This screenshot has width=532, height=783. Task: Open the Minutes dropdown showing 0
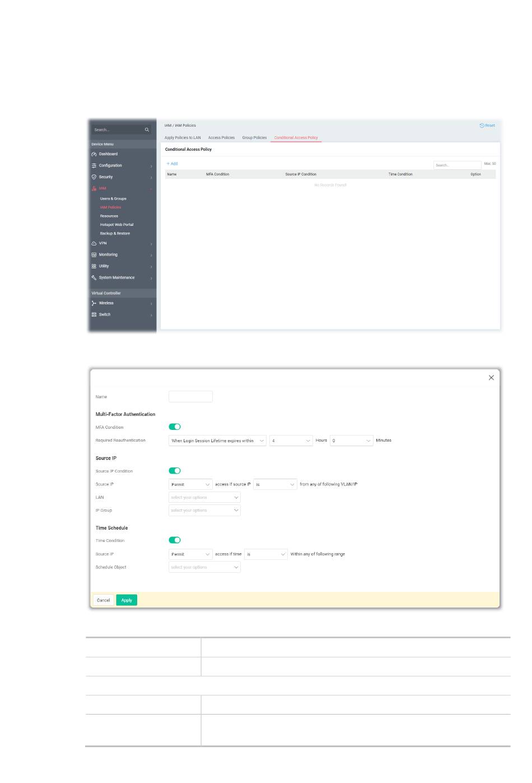pos(351,441)
